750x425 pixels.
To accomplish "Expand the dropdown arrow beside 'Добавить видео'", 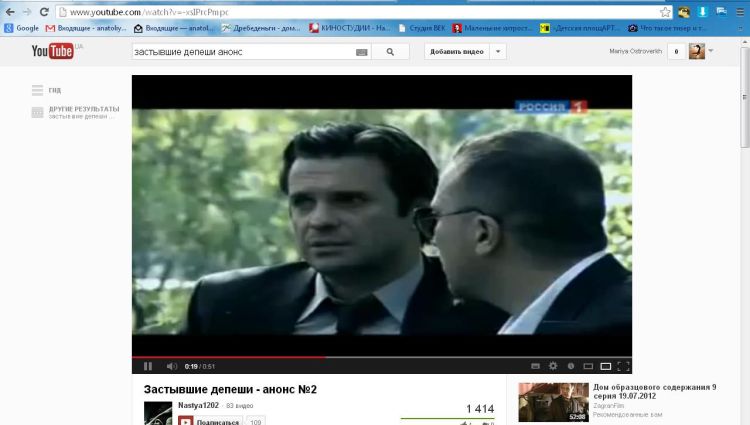I will pyautogui.click(x=498, y=52).
